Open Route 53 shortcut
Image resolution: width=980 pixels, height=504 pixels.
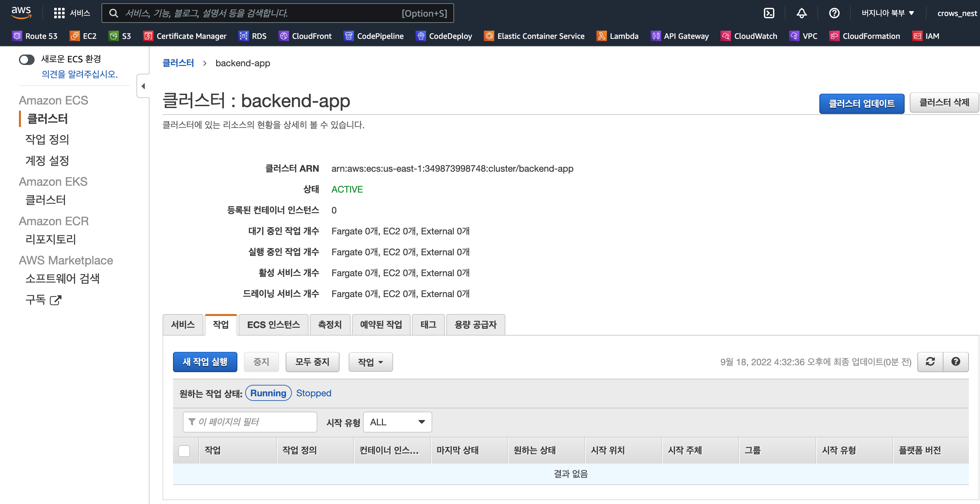35,36
